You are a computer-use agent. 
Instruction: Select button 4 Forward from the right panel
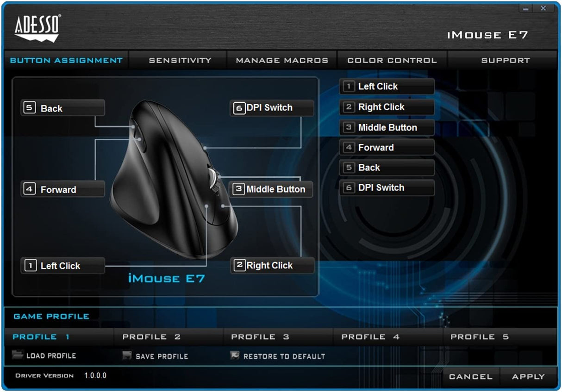pos(387,147)
